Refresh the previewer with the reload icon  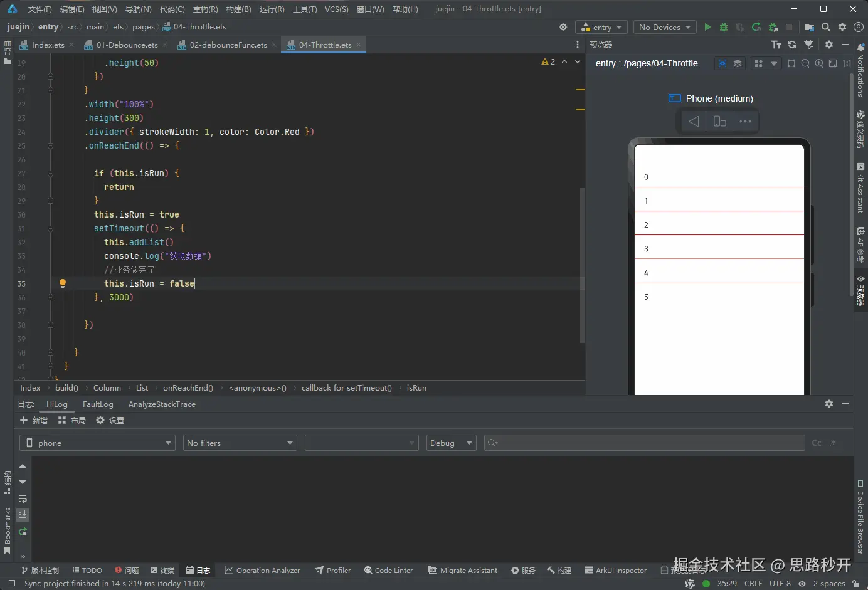pyautogui.click(x=792, y=45)
